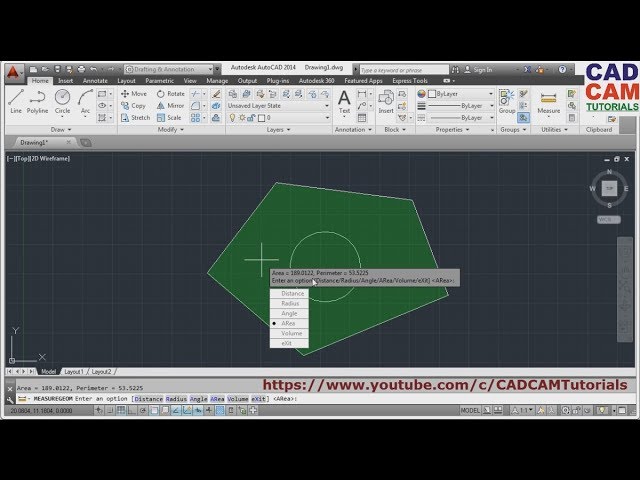Toggle Ortho Mode in status bar

tap(132, 411)
